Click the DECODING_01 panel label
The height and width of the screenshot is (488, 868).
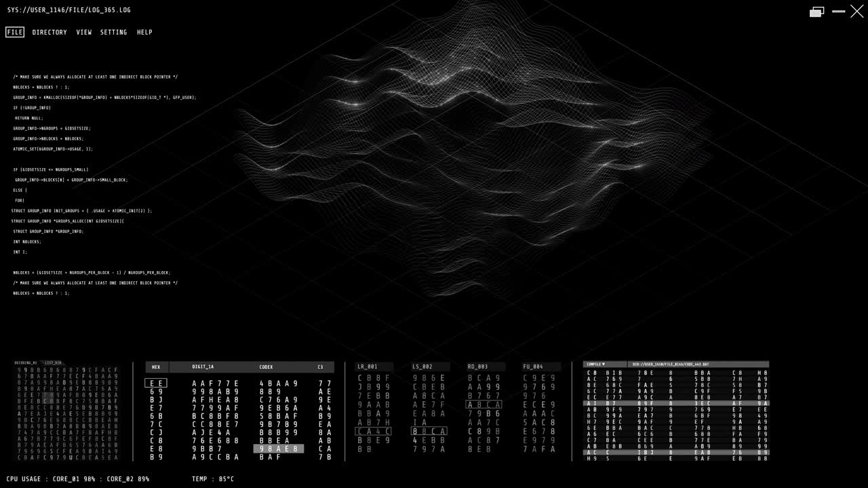click(27, 363)
